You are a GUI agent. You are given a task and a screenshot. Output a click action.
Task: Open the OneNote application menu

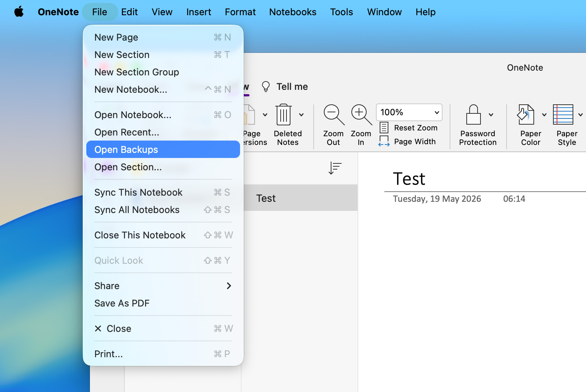tap(58, 12)
